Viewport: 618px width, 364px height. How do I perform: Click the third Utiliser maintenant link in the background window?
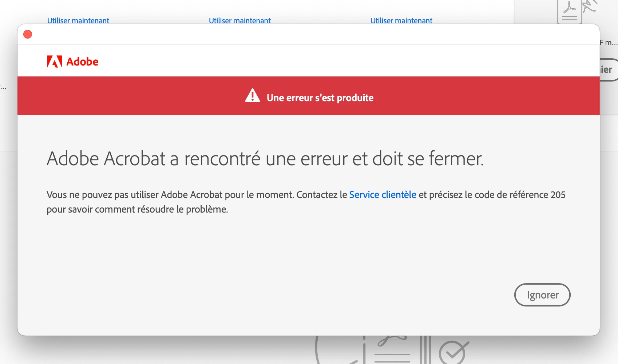401,21
